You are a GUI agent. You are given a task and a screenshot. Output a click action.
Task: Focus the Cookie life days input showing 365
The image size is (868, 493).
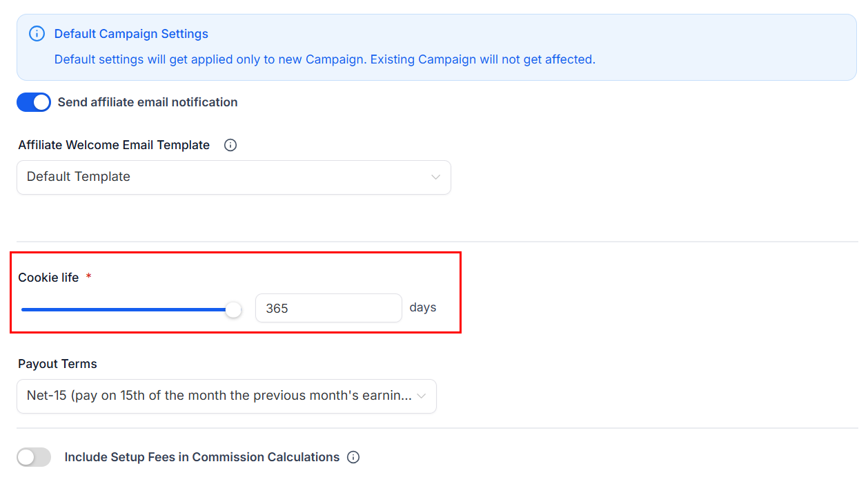click(328, 308)
